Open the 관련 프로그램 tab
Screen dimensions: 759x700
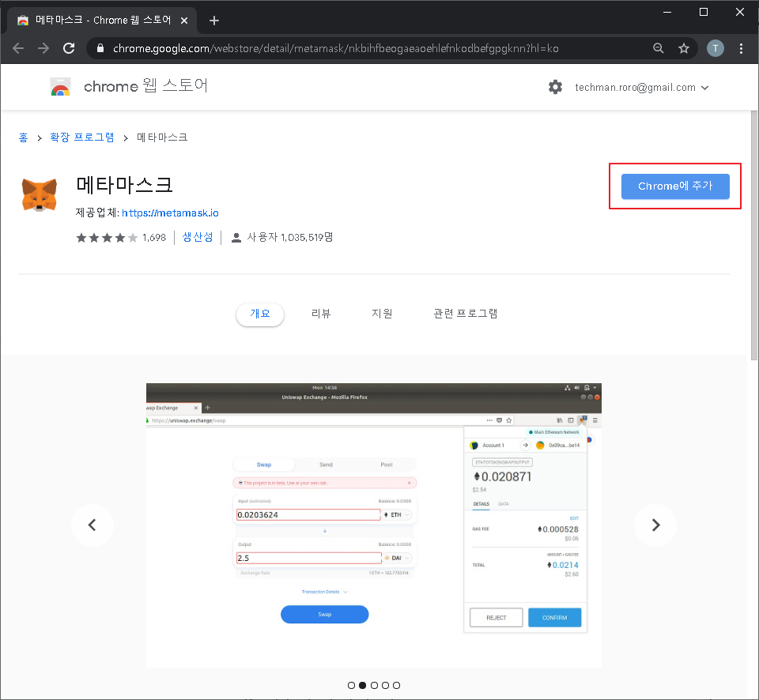click(x=465, y=314)
